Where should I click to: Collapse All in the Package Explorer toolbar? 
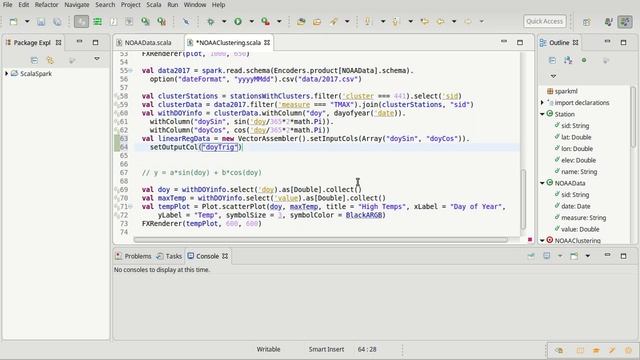coord(34,60)
